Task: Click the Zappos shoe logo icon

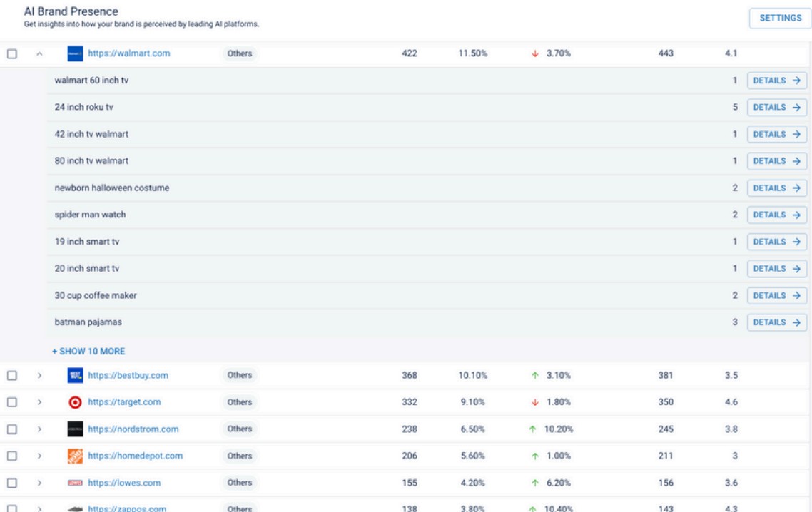Action: point(75,509)
